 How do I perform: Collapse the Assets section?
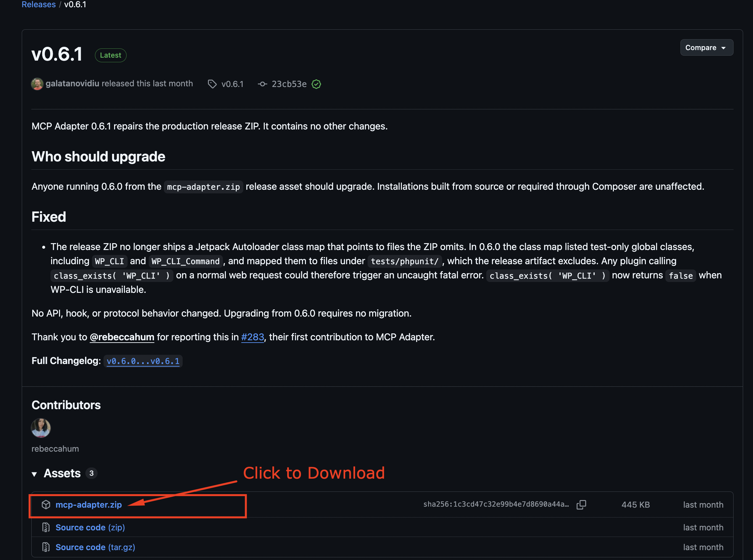[34, 474]
